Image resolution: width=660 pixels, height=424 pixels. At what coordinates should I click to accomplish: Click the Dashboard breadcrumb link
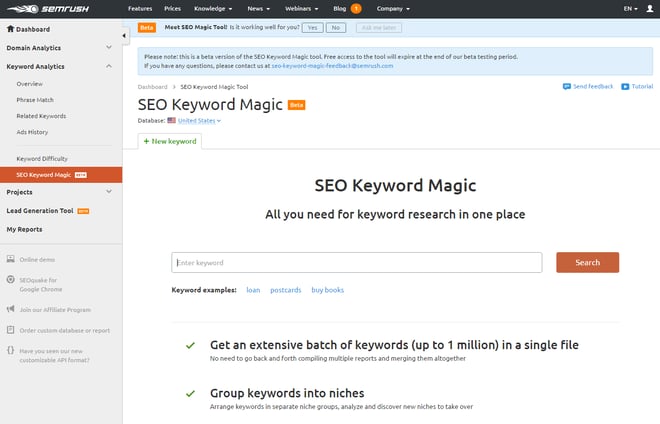point(152,87)
